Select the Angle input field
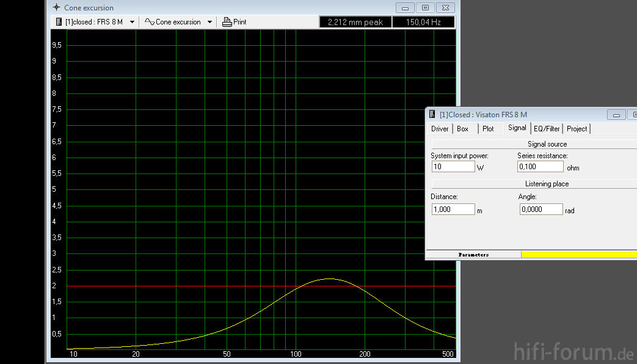 pos(541,209)
